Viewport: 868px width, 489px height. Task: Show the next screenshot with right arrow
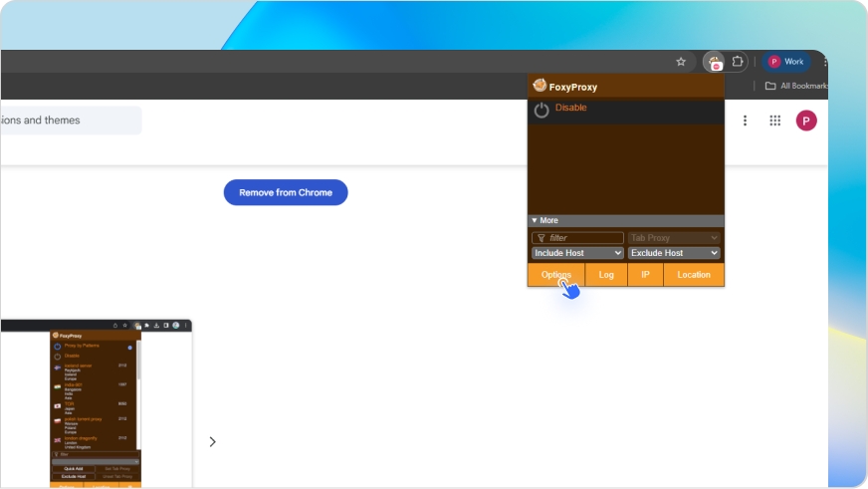[x=212, y=441]
